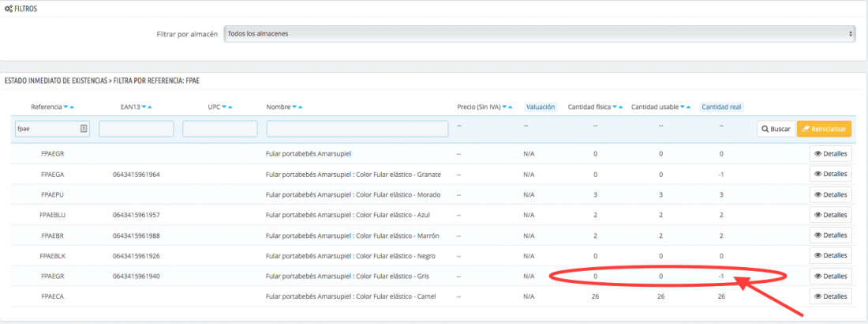Image resolution: width=868 pixels, height=324 pixels.
Task: Click reference cell FPAEGA
Action: pos(53,175)
